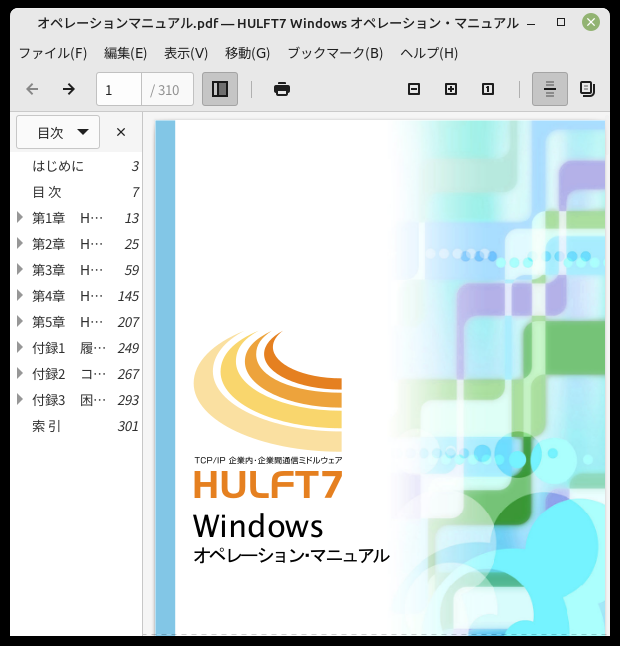Close the window with green X button
This screenshot has width=620, height=646.
click(x=591, y=22)
